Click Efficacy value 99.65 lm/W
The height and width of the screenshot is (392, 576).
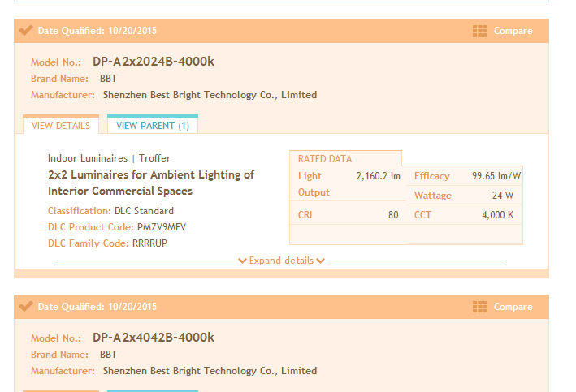(496, 176)
